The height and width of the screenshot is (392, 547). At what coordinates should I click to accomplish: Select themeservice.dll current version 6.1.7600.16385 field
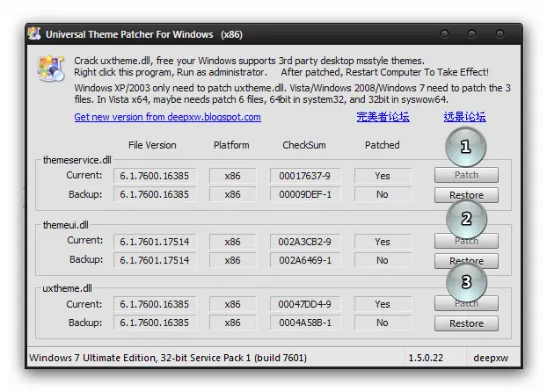click(x=155, y=176)
